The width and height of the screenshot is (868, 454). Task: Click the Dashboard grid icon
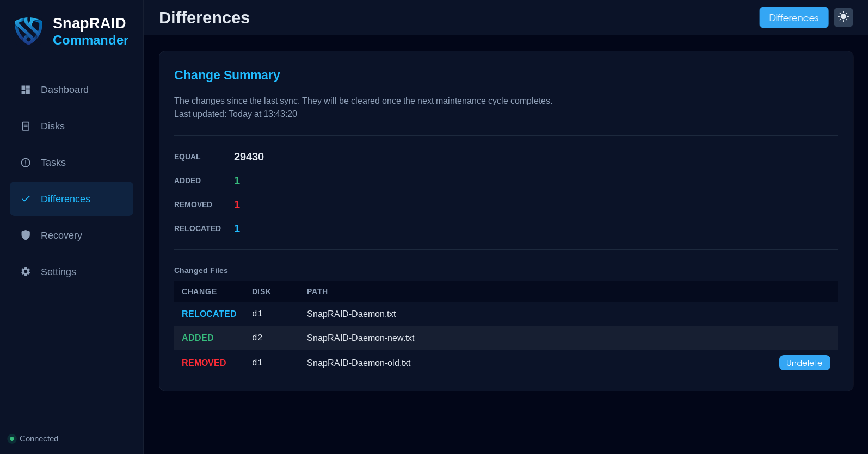click(26, 90)
